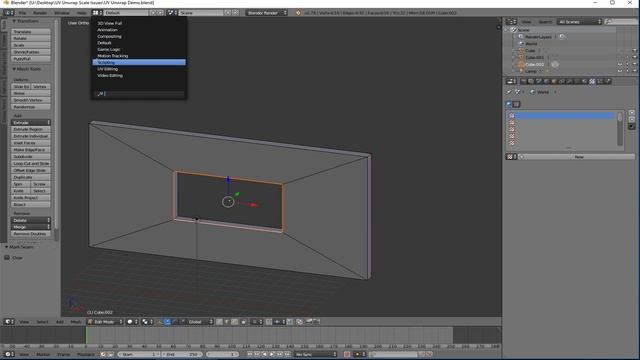The image size is (640, 360).
Task: Select Default layout entry in dropdown
Action: point(139,43)
